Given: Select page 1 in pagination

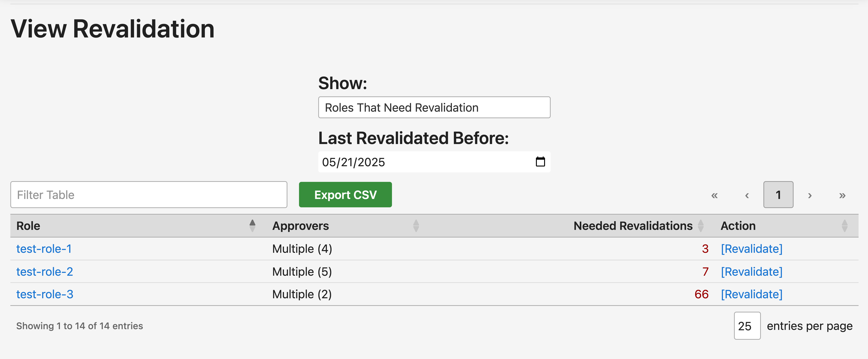Looking at the screenshot, I should coord(778,195).
